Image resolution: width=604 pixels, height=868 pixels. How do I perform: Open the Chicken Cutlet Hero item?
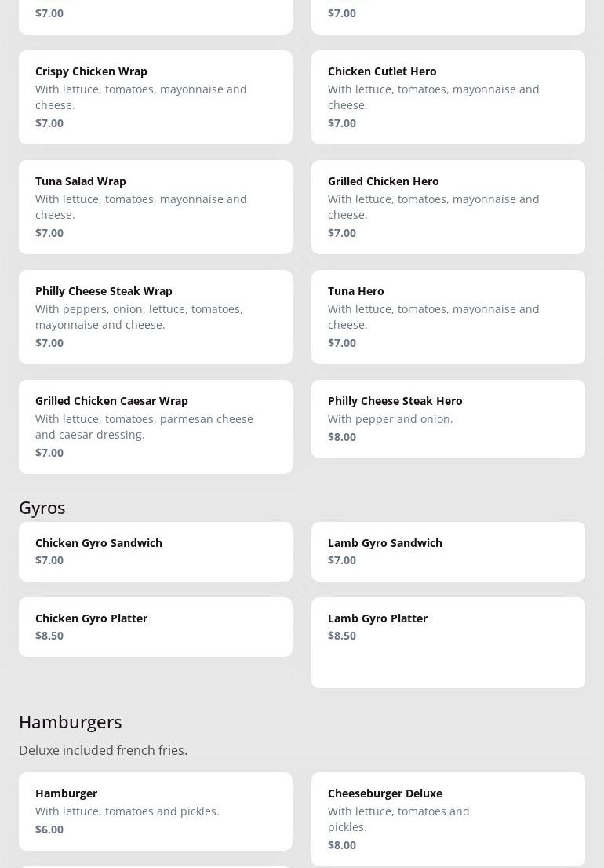point(448,97)
